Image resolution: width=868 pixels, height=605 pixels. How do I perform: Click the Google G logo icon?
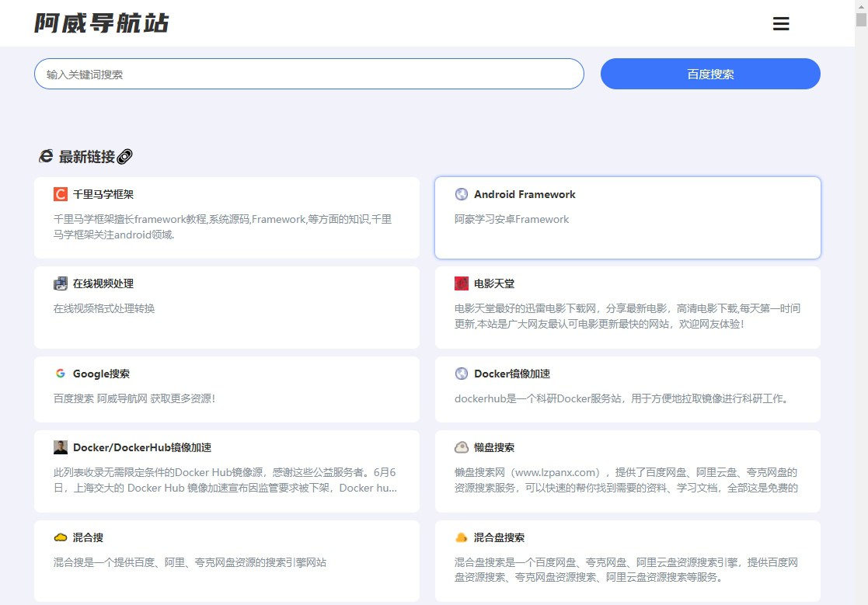(x=61, y=374)
